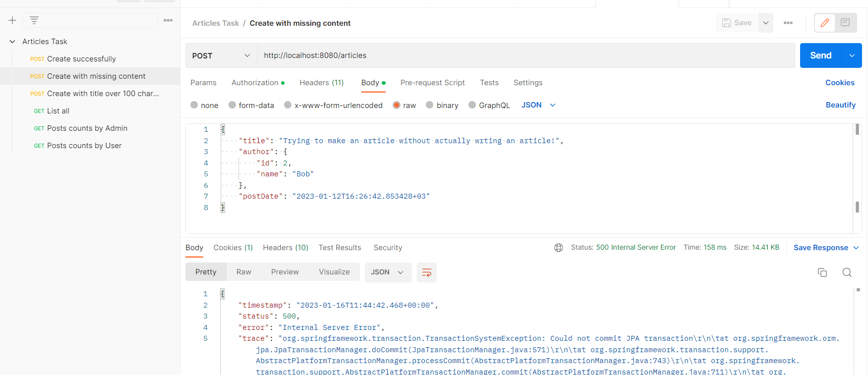Open the comments mode icon
Viewport: 868px width, 375px height.
coord(846,23)
